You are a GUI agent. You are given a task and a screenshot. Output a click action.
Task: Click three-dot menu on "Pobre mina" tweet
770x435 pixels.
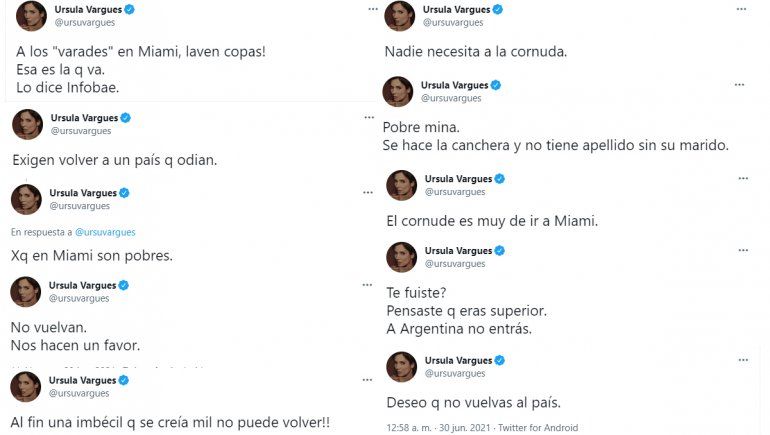coord(742,84)
